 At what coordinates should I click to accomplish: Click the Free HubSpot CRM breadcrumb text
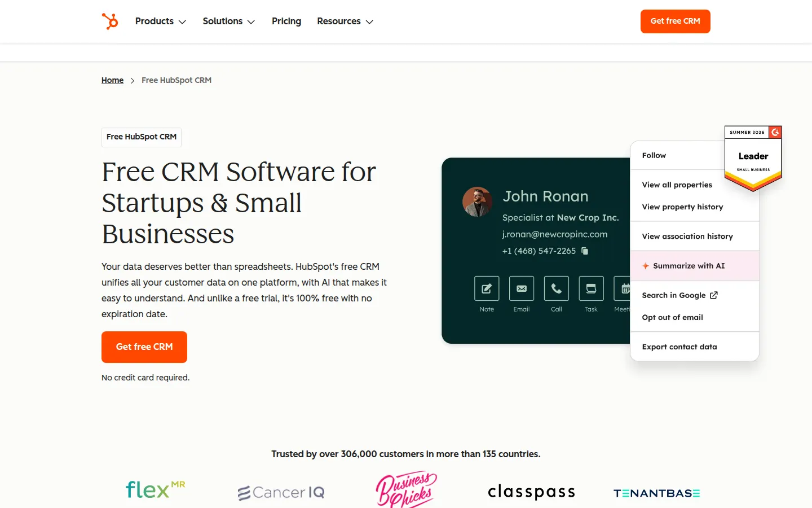(x=176, y=80)
